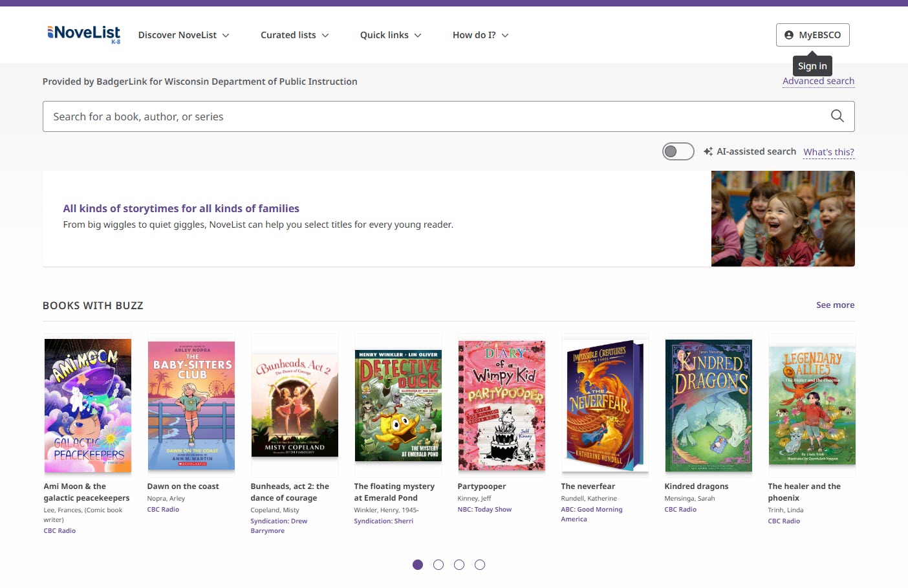The width and height of the screenshot is (908, 588).
Task: Click the book search input field
Action: coord(448,116)
